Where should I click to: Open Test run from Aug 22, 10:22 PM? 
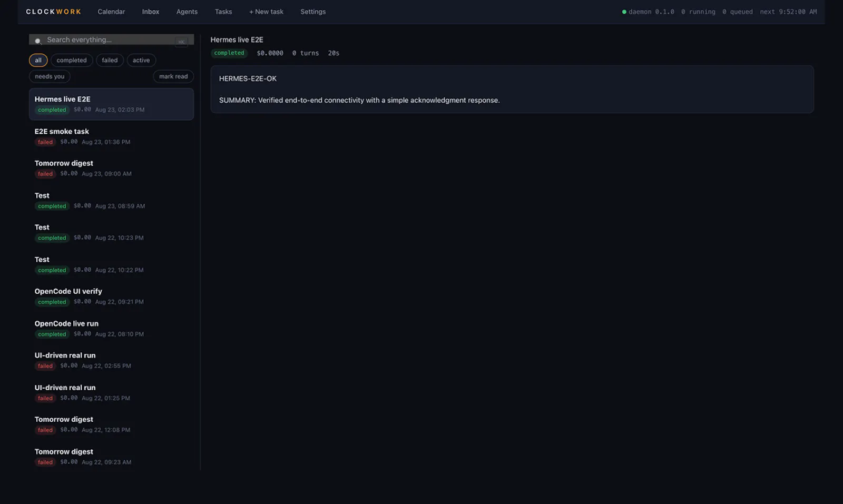(x=111, y=264)
